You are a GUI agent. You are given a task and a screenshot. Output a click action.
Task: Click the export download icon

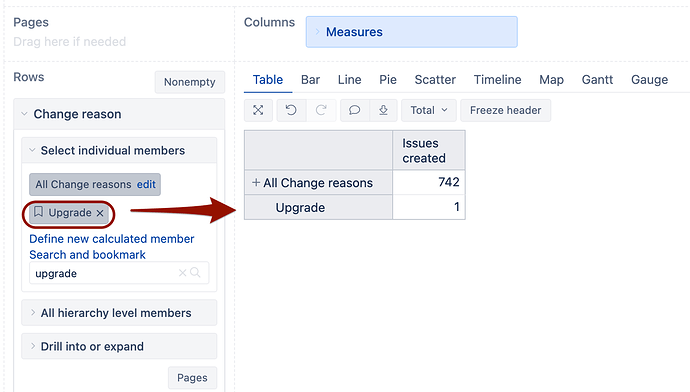tap(383, 110)
